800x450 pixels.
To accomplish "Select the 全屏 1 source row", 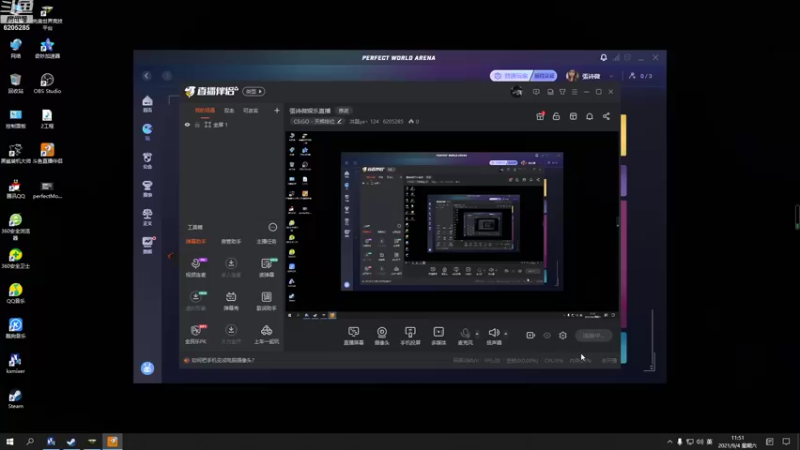I will pos(232,124).
